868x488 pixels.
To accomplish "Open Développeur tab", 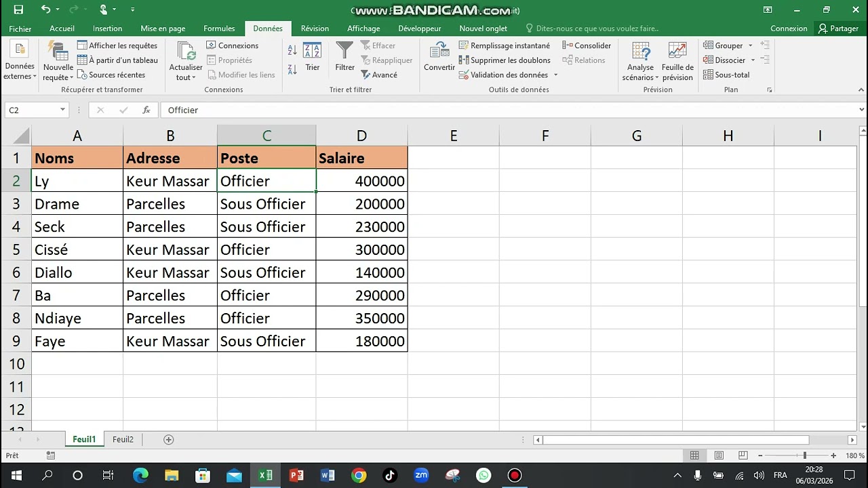I will [420, 28].
